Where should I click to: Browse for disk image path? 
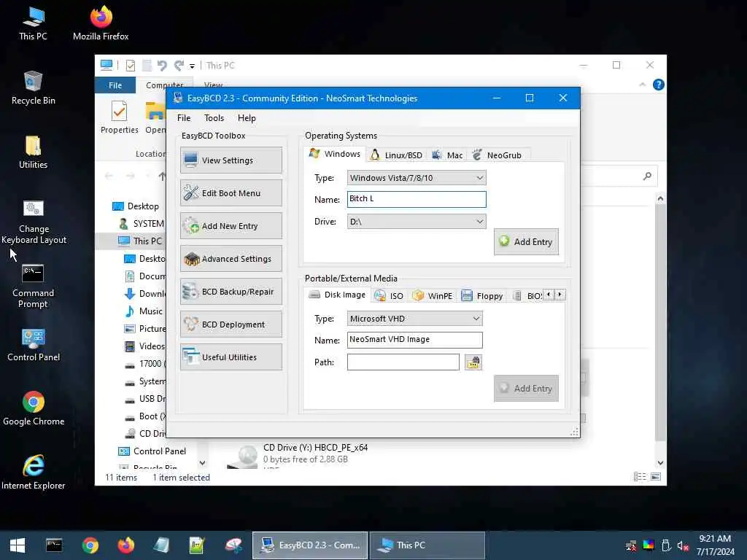pos(473,362)
